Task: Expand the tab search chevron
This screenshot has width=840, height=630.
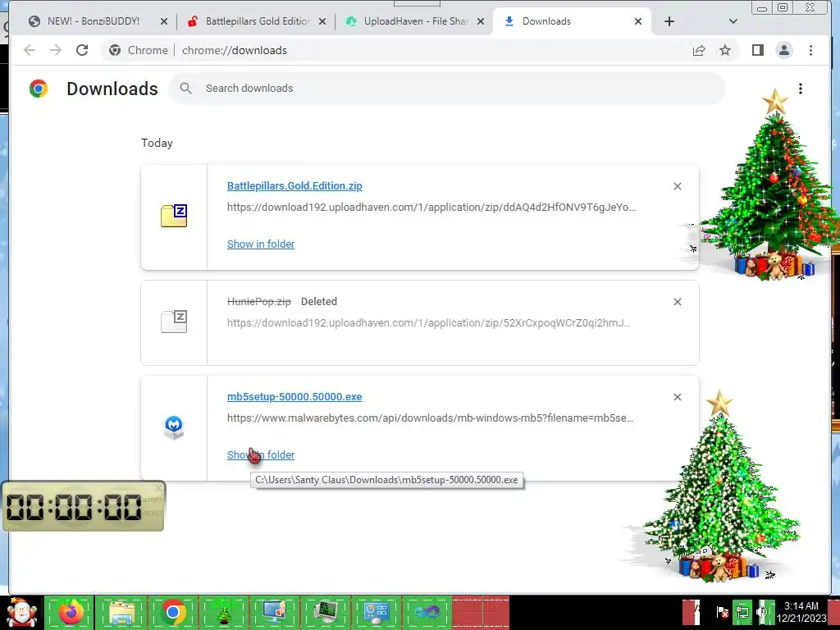Action: 733,21
